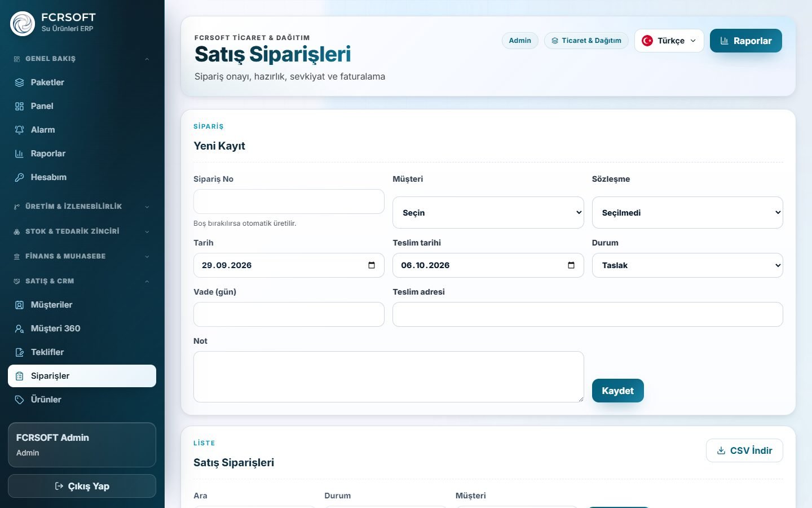Screen dimensions: 812x508
Task: Expand Üretim & İzlenebilirlik section
Action: point(82,207)
